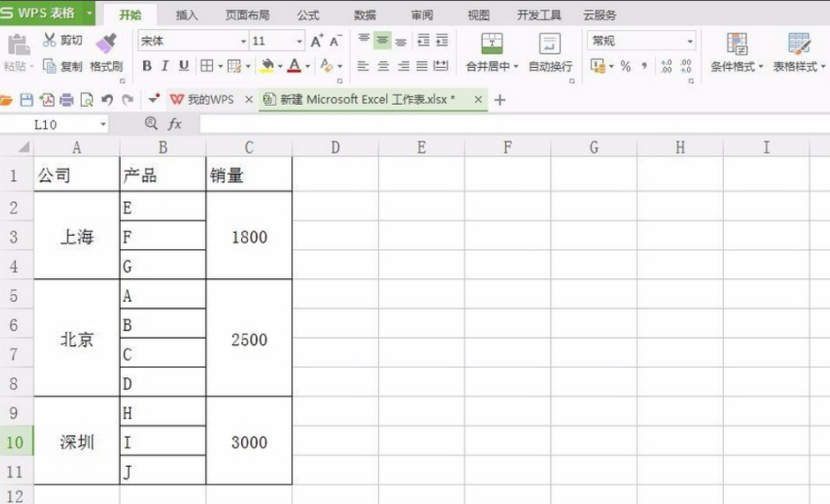This screenshot has width=830, height=504.
Task: Click the formula bar magnifier icon
Action: point(151,124)
